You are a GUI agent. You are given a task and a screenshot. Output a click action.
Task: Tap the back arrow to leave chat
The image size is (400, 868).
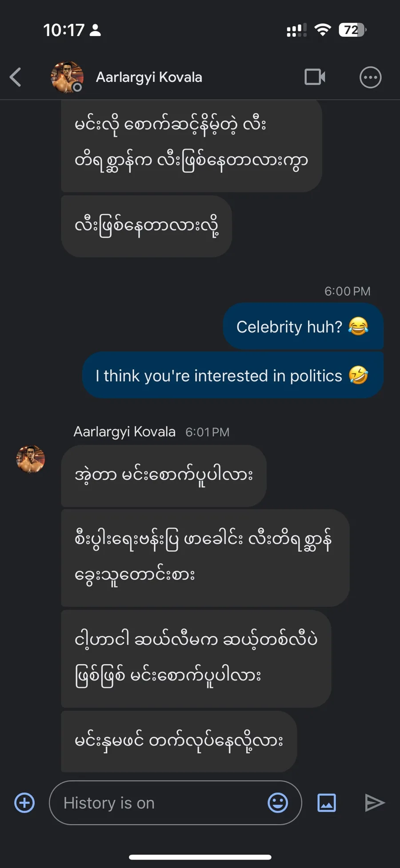pyautogui.click(x=16, y=77)
